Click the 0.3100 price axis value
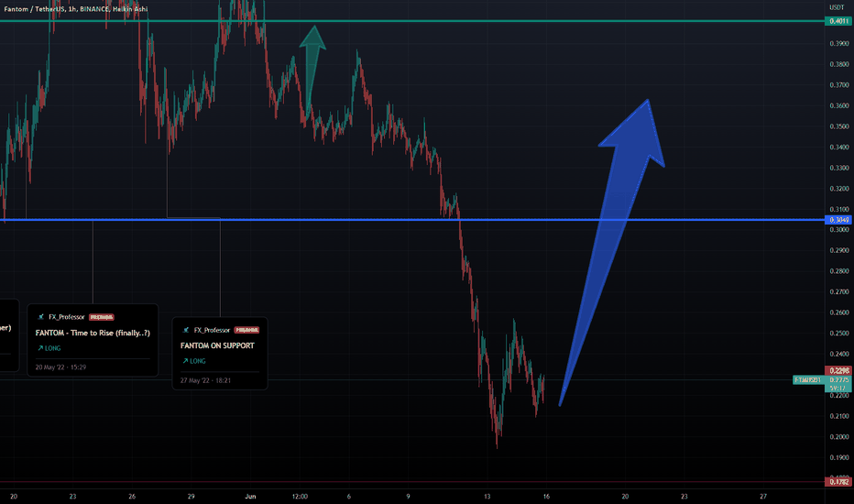The image size is (854, 504). [x=838, y=209]
